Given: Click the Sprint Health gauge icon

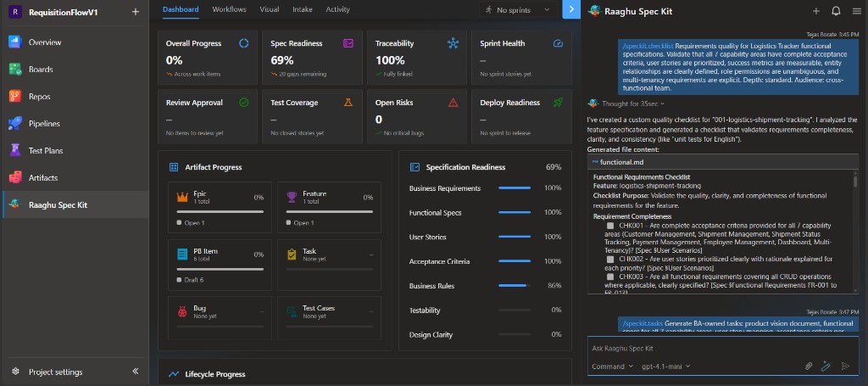Looking at the screenshot, I should point(558,43).
